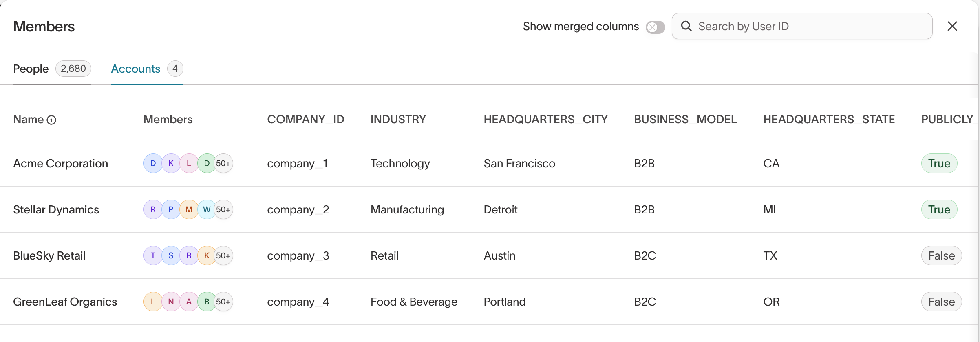
Task: Click the BlueSky Retail account name
Action: point(49,255)
